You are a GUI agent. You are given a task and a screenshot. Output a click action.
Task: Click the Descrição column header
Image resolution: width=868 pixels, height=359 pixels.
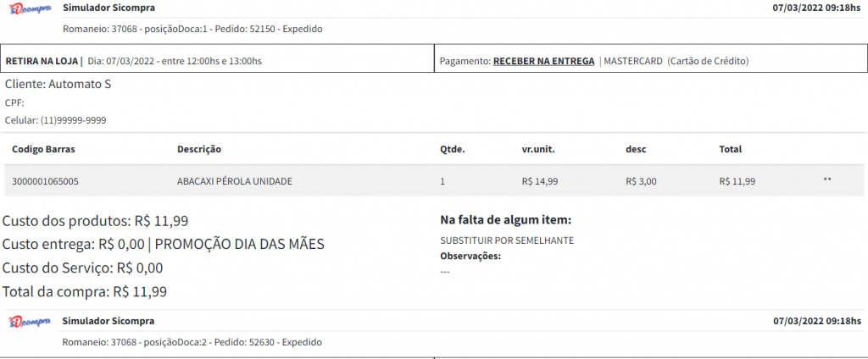click(199, 149)
